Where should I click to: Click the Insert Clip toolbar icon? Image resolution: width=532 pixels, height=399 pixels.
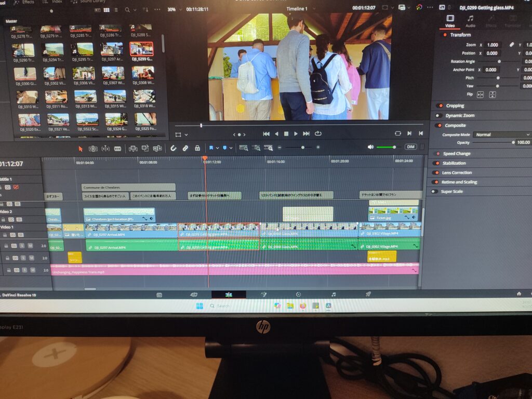click(133, 148)
